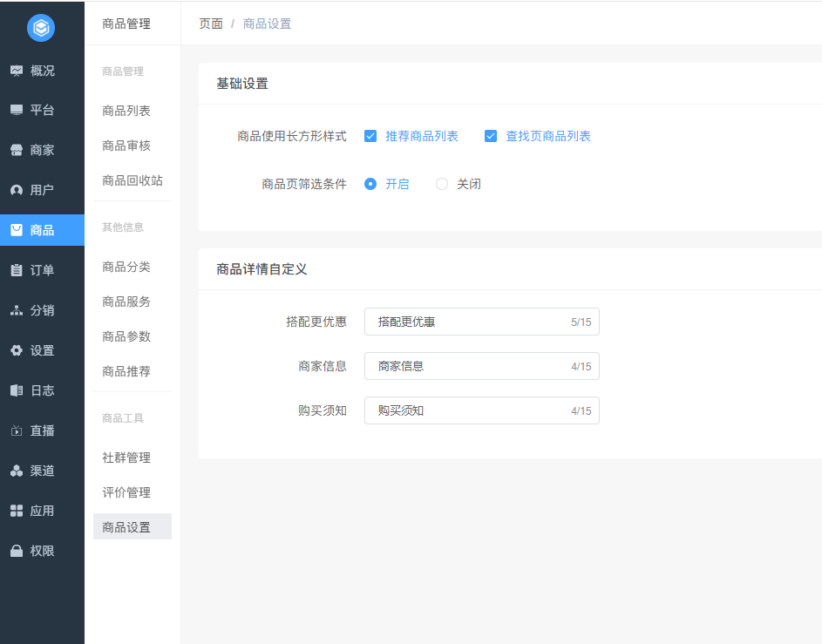The image size is (822, 644).
Task: Focus the 搭配更优惠 text input
Action: click(x=482, y=322)
